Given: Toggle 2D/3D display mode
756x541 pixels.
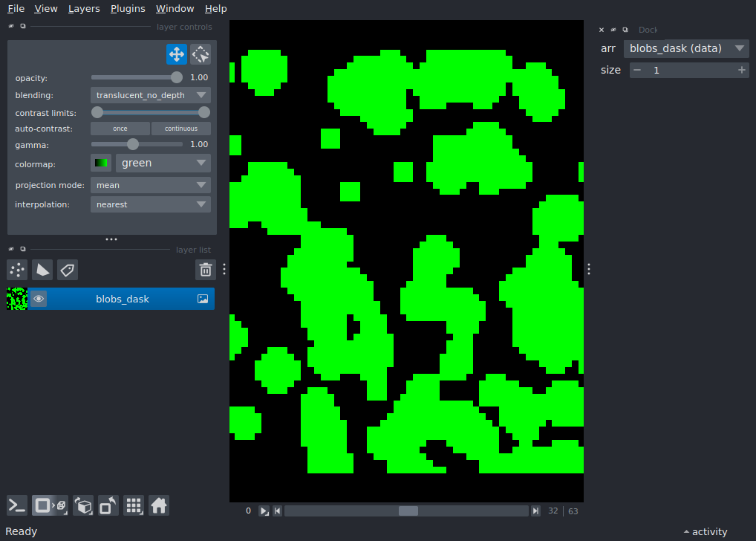Looking at the screenshot, I should [50, 505].
